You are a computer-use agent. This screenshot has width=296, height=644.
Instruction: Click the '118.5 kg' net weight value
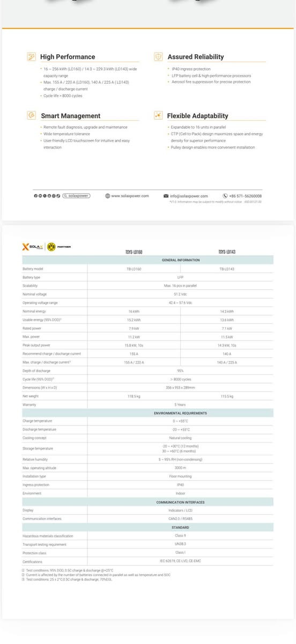pyautogui.click(x=134, y=396)
